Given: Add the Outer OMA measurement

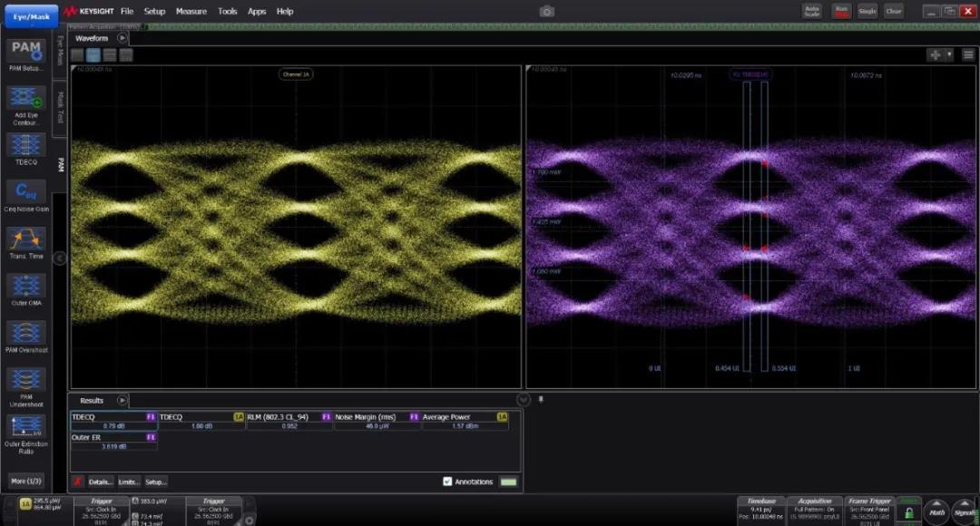Looking at the screenshot, I should click(x=25, y=287).
